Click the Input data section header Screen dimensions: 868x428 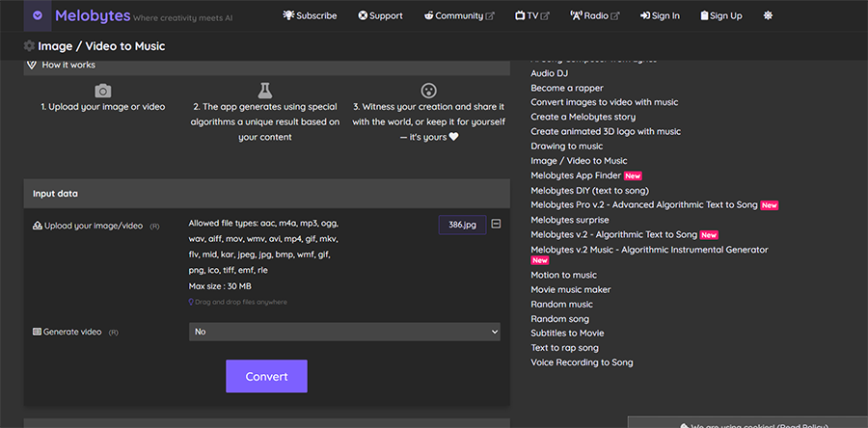point(267,194)
